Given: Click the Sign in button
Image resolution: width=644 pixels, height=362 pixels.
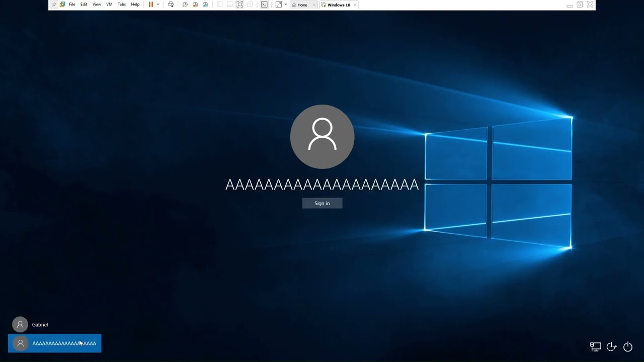Looking at the screenshot, I should pos(322,203).
